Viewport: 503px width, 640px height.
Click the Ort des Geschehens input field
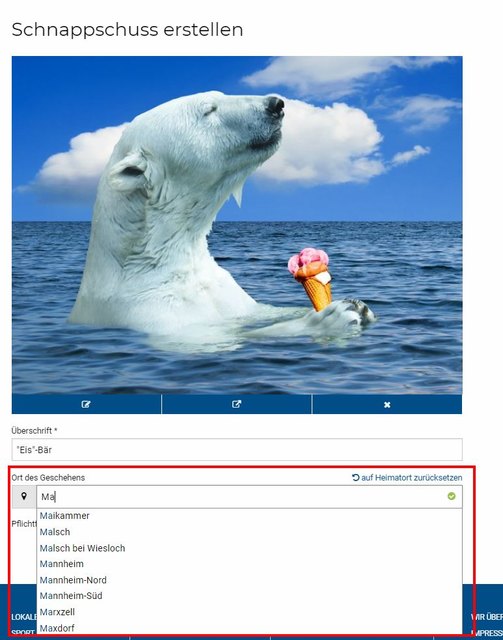pos(249,497)
